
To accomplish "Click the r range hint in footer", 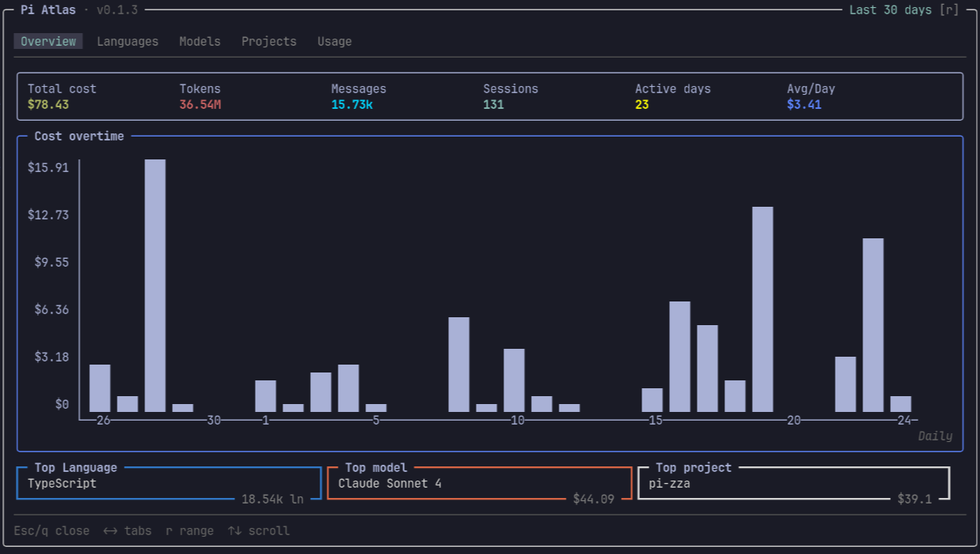I will (189, 530).
